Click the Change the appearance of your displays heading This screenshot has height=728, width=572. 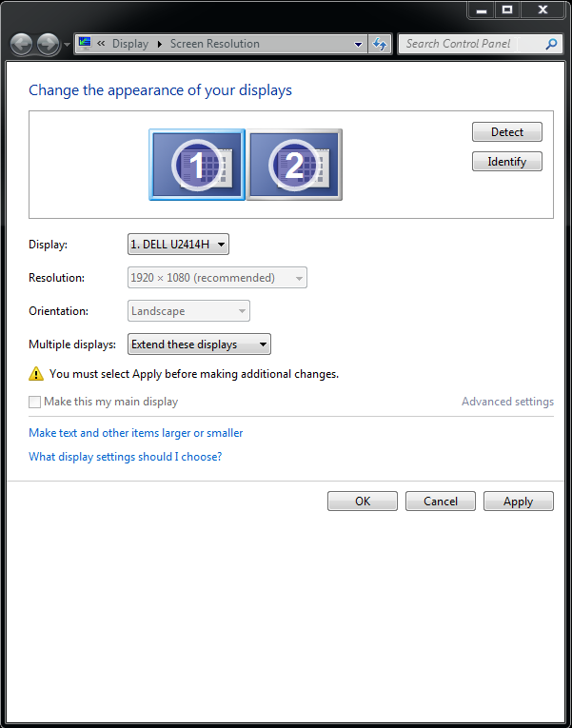coord(160,90)
